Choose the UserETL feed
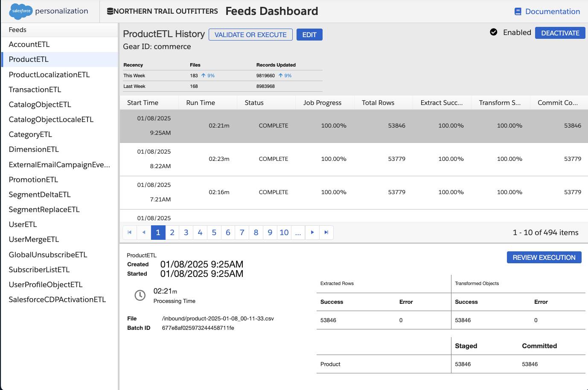 pos(60,224)
